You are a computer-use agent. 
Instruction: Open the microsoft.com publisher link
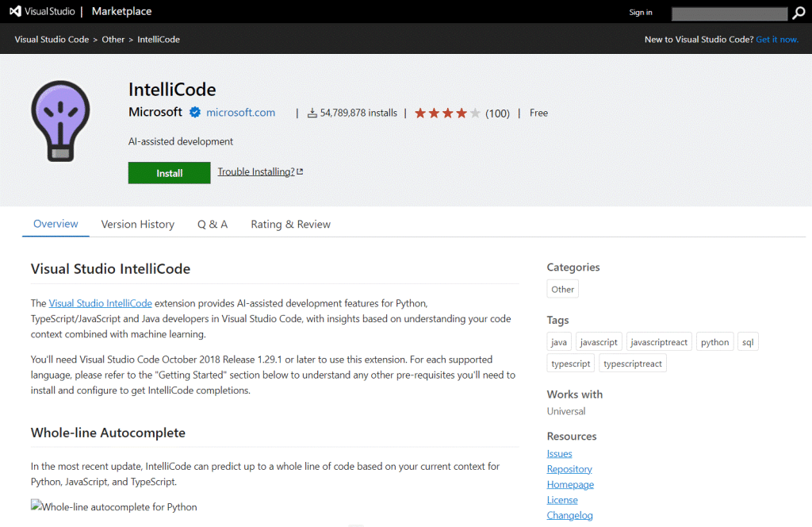(x=241, y=113)
